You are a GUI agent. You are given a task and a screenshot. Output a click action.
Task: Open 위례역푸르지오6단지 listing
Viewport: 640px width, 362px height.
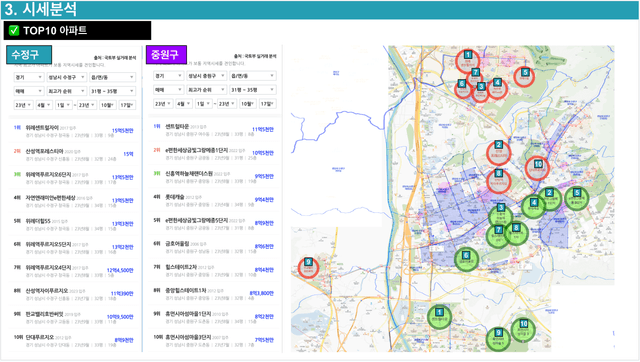73,178
